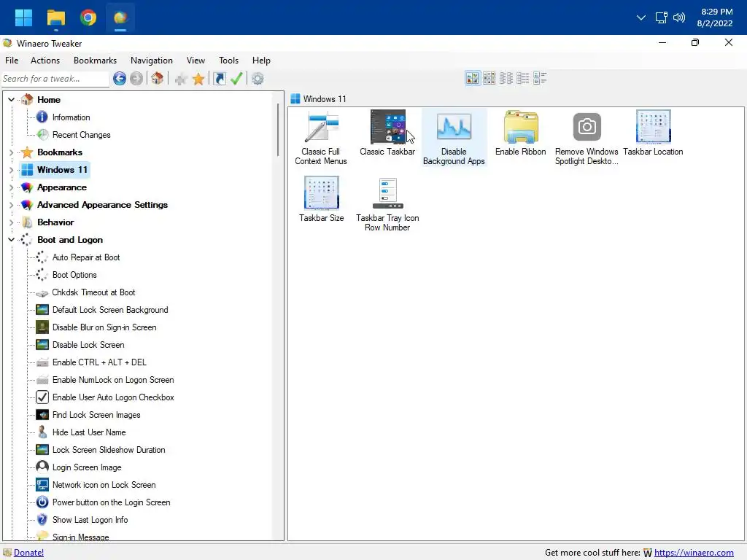747x560 pixels.
Task: Click the Home toolbar icon
Action: click(x=158, y=79)
